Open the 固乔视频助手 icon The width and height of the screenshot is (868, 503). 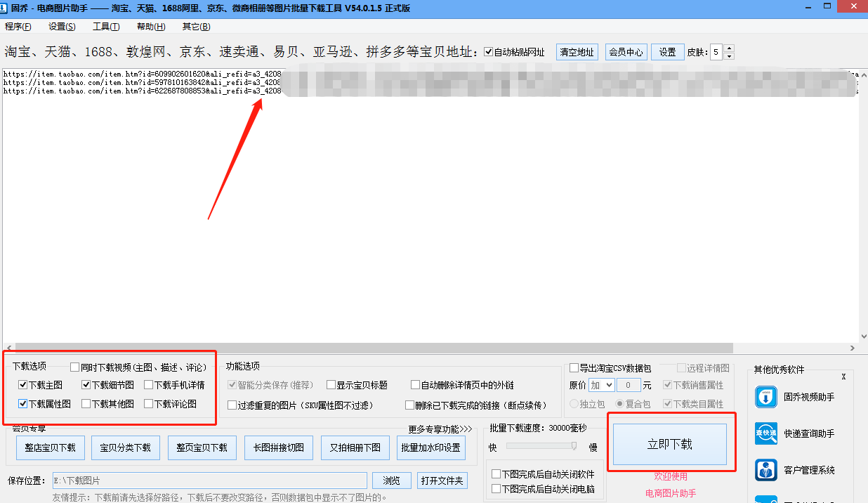coord(766,397)
